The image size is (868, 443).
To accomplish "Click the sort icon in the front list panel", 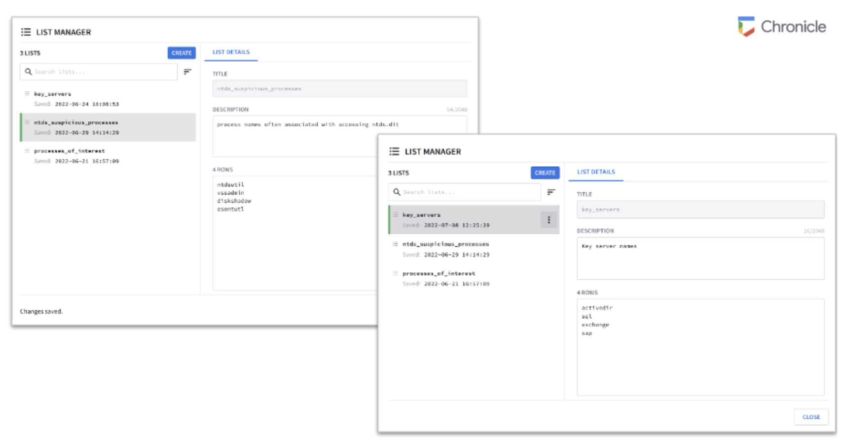I will 551,192.
